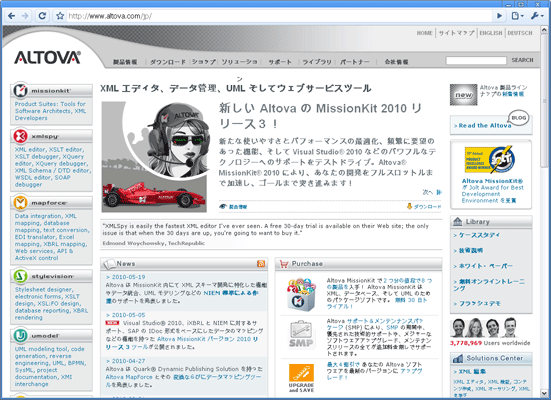Click the BLOG speech bubble icon
Viewport: 551px width, 400px height.
click(519, 118)
